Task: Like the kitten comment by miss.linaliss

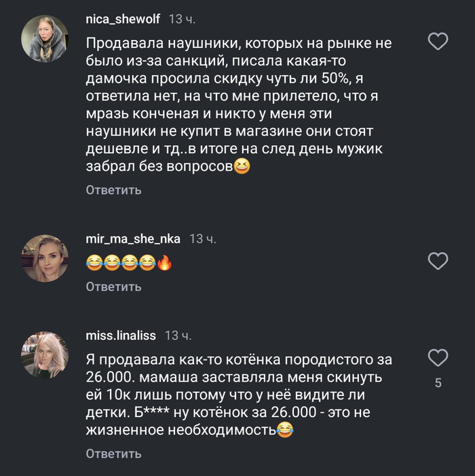Action: [439, 357]
